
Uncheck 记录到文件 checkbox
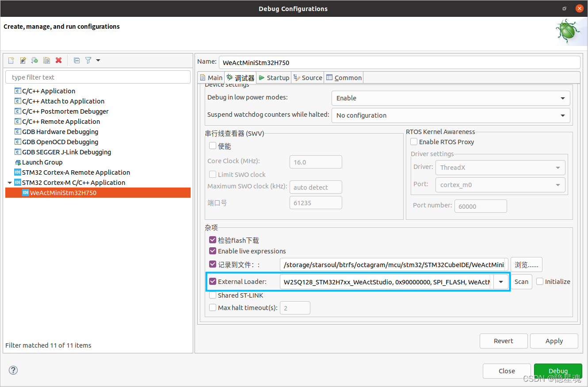[213, 264]
